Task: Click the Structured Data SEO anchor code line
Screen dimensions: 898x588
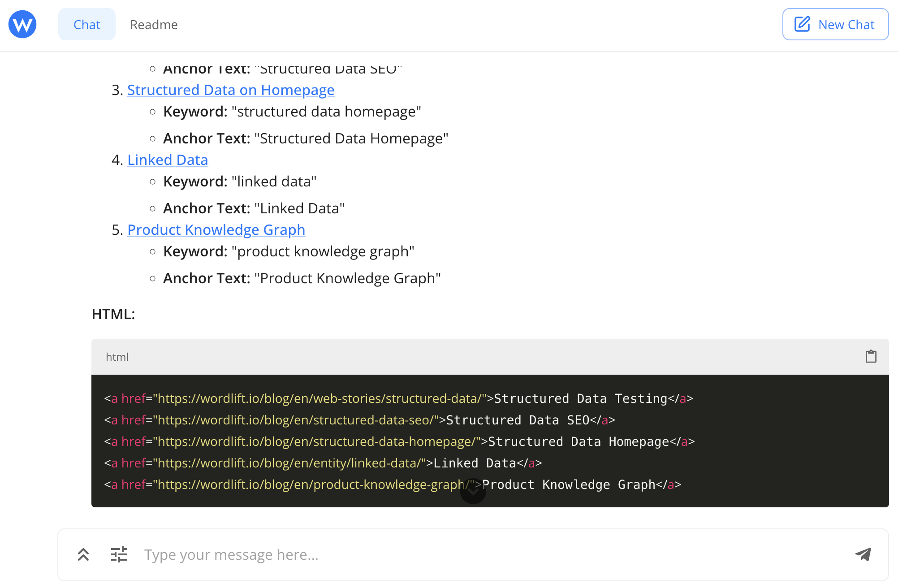Action: [360, 420]
